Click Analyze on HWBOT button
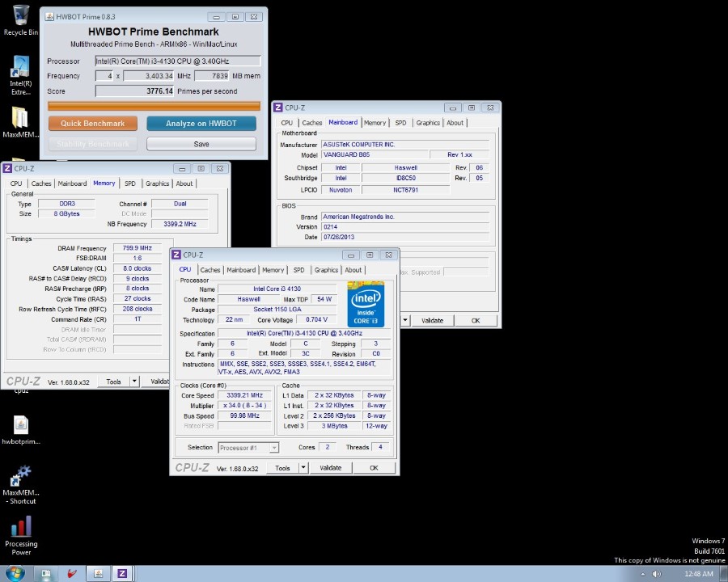 [x=201, y=124]
